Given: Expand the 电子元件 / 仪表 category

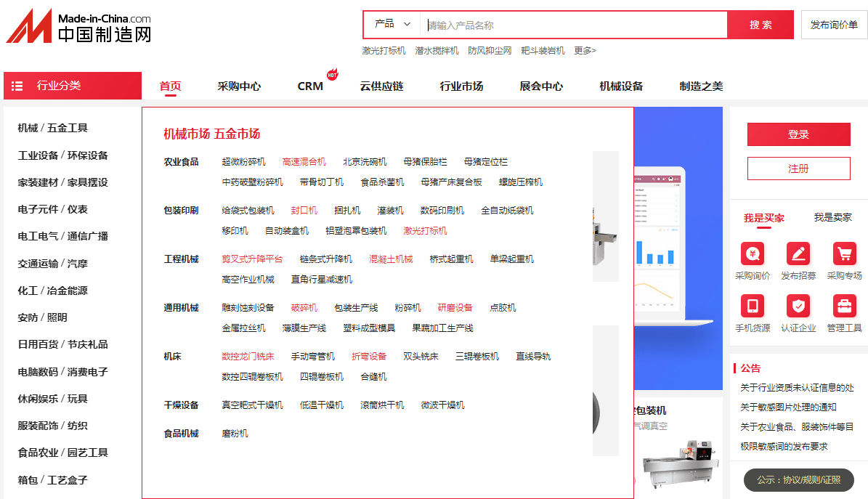Looking at the screenshot, I should pyautogui.click(x=53, y=209).
